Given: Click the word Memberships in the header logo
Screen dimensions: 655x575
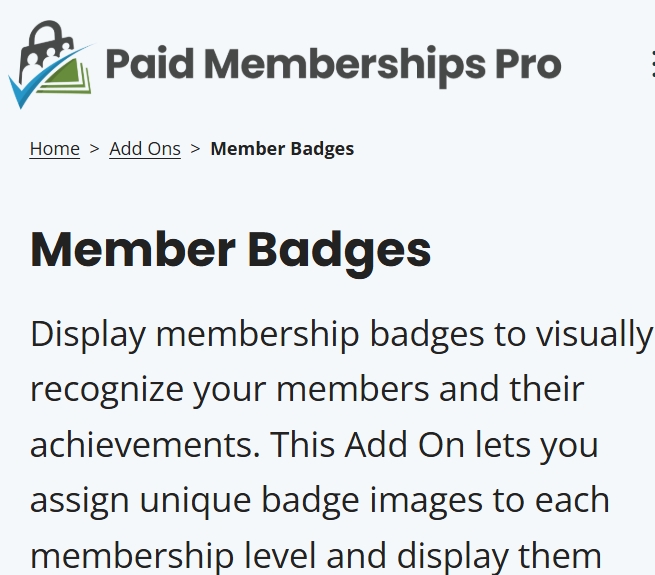Looking at the screenshot, I should point(345,65).
